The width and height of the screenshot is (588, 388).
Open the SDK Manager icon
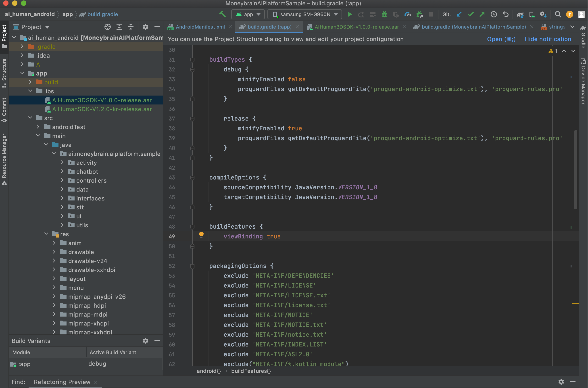click(x=543, y=14)
